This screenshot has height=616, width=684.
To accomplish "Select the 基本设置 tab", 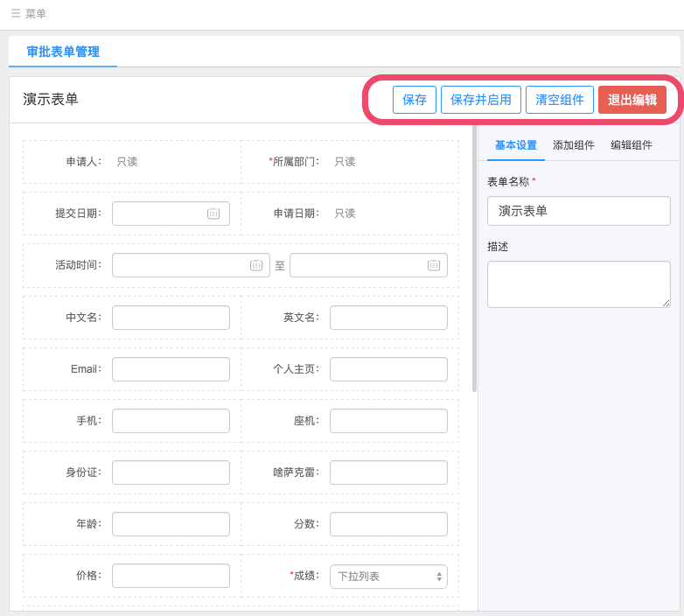I will click(x=516, y=145).
